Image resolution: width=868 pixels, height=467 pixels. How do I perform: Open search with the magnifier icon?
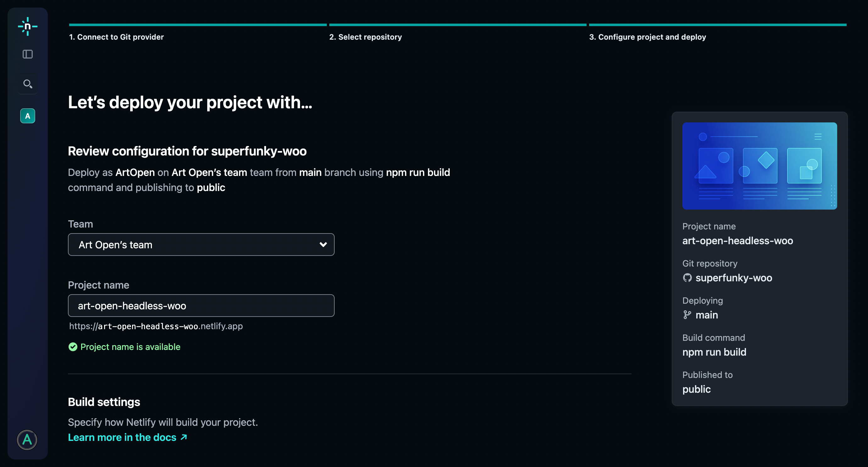pyautogui.click(x=27, y=84)
